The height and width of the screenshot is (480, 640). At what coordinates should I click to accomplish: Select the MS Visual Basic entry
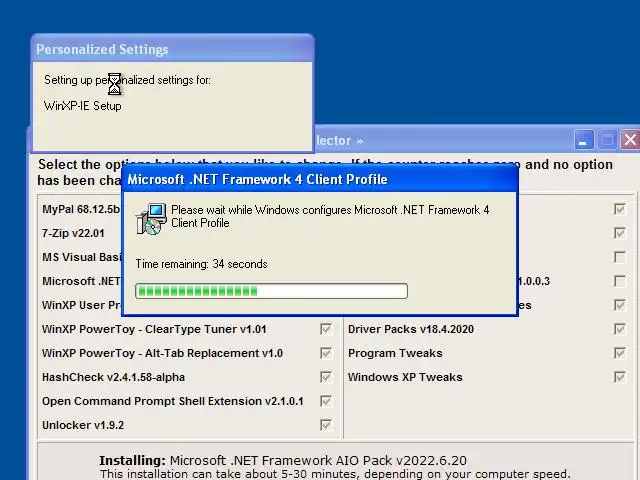click(82, 257)
